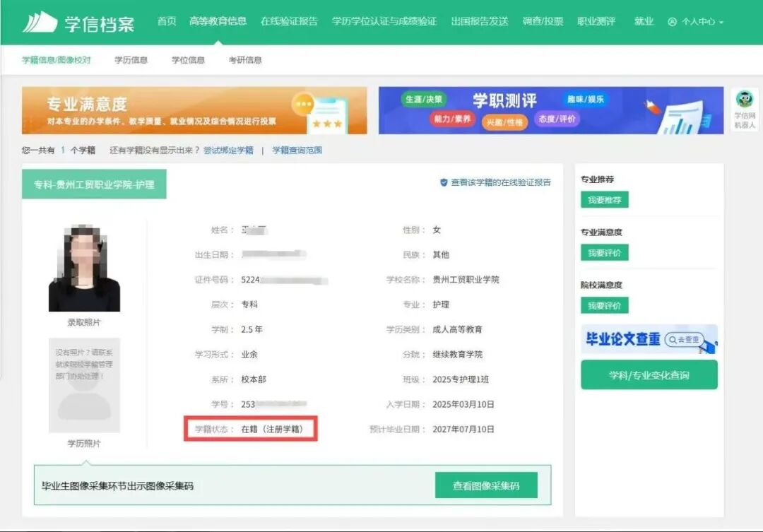Select 在线验证报告 in the top navigation
The height and width of the screenshot is (532, 763).
[289, 20]
